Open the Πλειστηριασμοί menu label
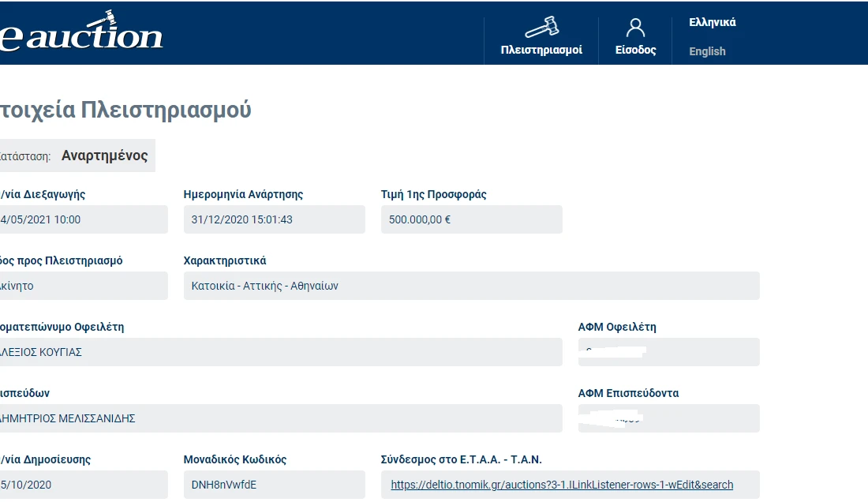The width and height of the screenshot is (868, 502). tap(541, 50)
